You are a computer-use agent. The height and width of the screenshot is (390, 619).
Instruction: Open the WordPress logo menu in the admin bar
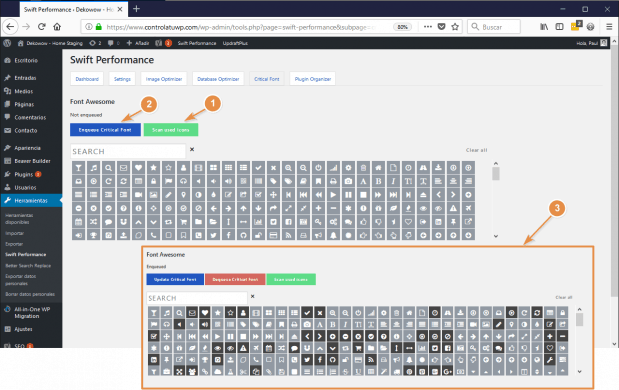(7, 43)
